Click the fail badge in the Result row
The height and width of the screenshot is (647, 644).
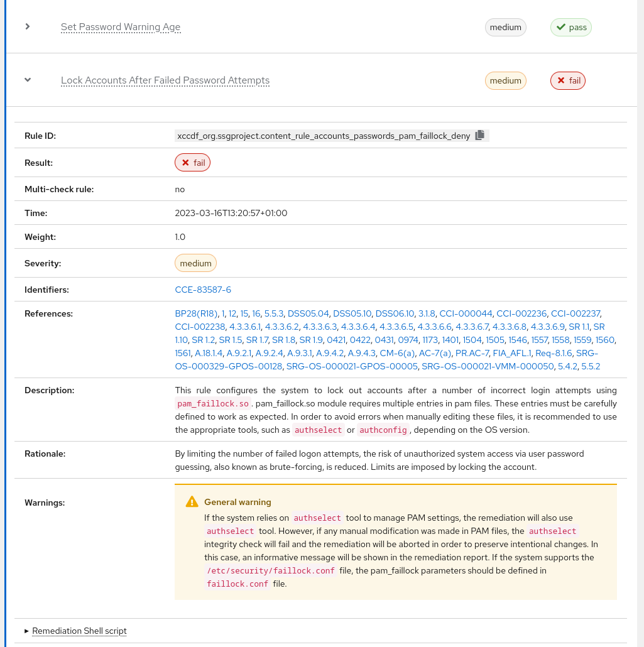[192, 163]
